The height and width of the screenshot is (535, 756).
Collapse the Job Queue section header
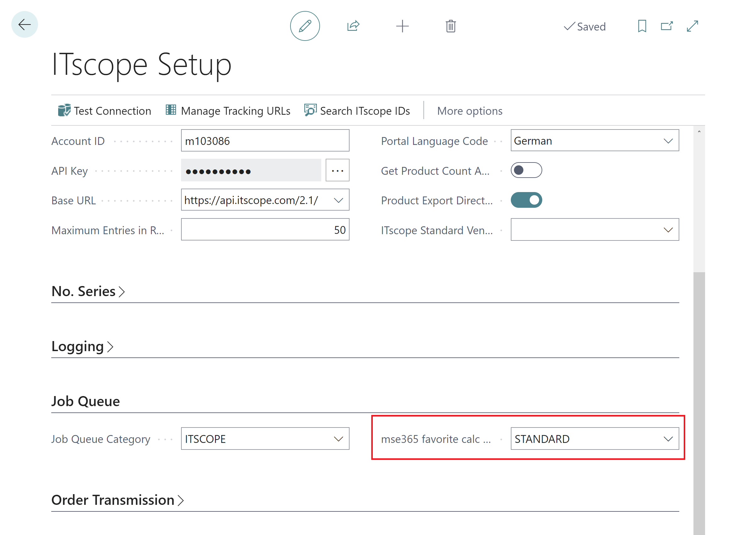(x=86, y=402)
